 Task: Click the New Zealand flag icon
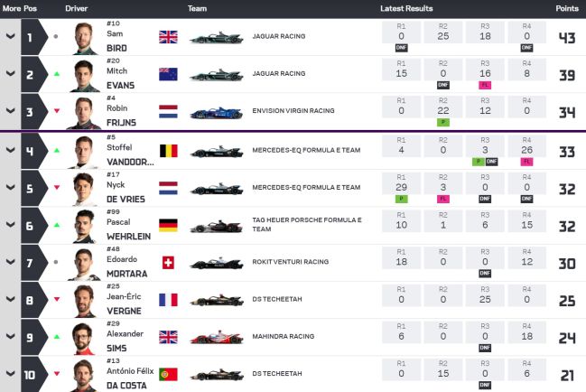click(x=168, y=75)
